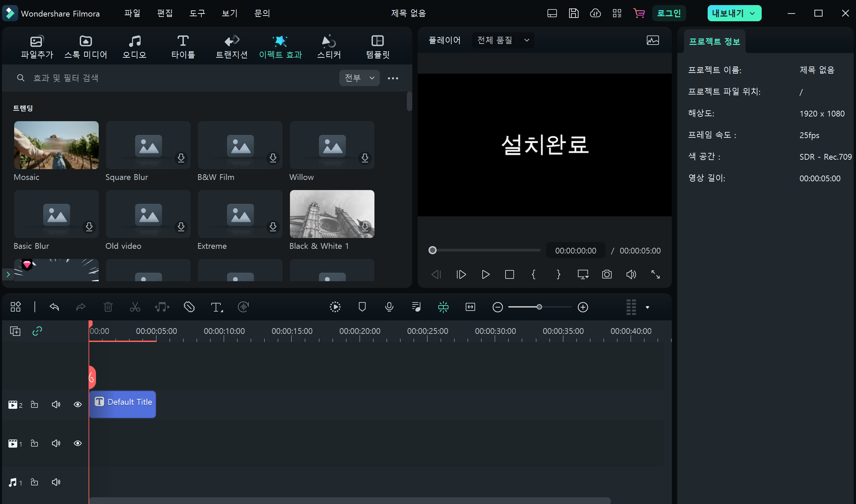Screen dimensions: 856x504
Task: Mute video track 1 speaker icon
Action: tap(56, 443)
